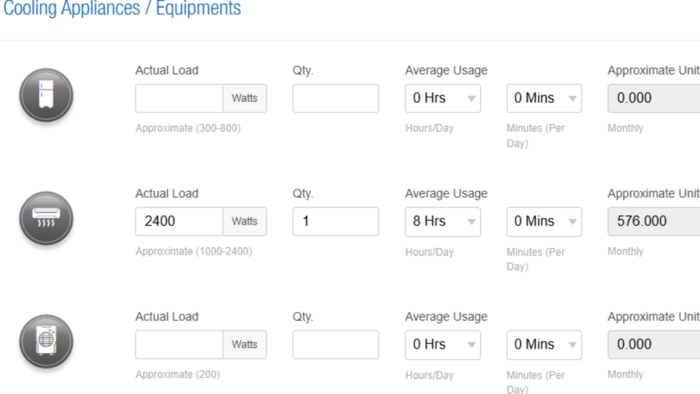Viewport: 700px width, 394px height.
Task: Click the air conditioner appliance icon
Action: click(x=46, y=218)
